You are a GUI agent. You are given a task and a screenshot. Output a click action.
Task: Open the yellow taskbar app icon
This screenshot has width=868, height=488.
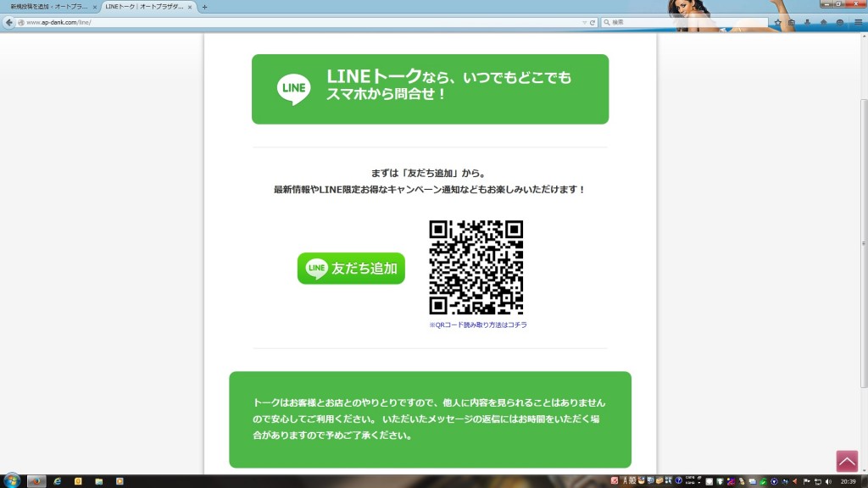point(78,481)
